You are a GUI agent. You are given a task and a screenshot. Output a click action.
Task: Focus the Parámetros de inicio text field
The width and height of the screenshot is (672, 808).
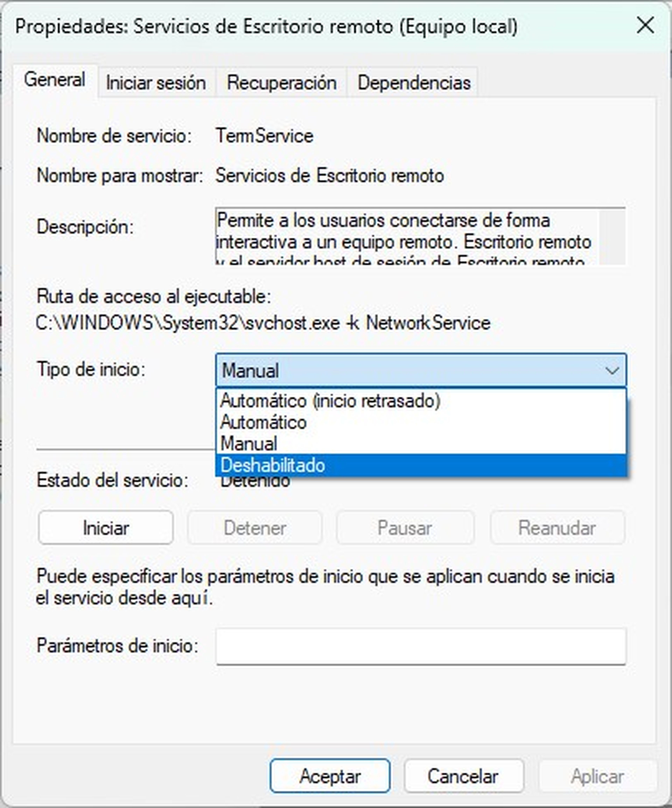pos(421,646)
